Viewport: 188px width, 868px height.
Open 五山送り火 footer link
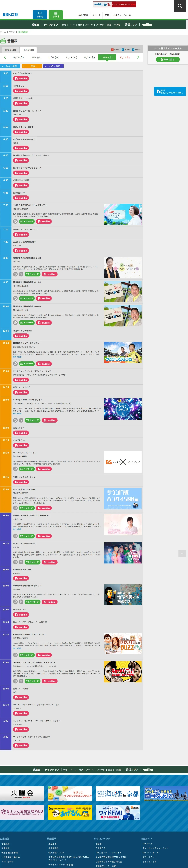pos(100,848)
